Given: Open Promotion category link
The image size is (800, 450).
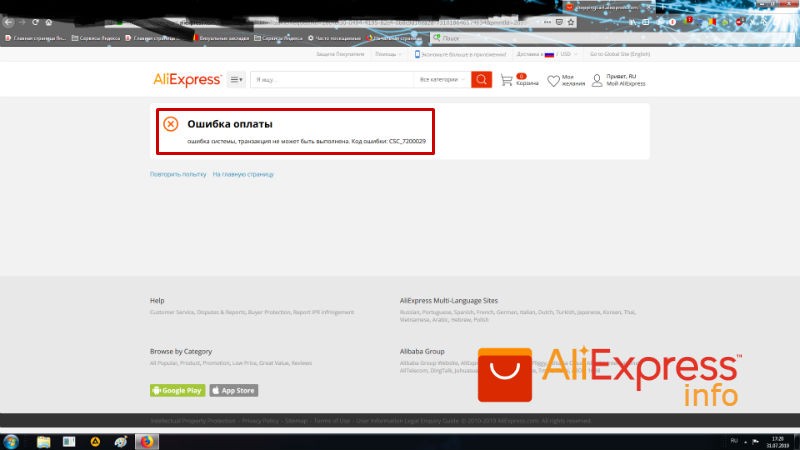Looking at the screenshot, I should [x=216, y=363].
